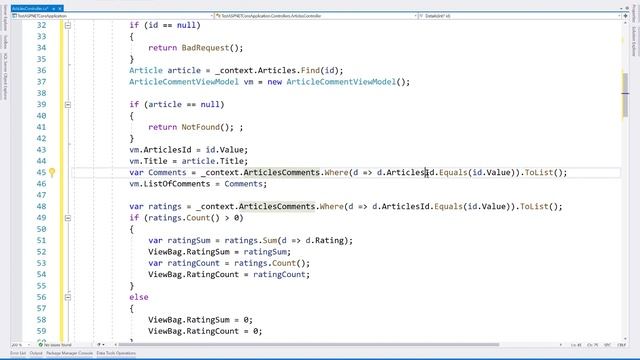The image size is (640, 360).
Task: Open the member navigation dropdown Details
Action: (520, 16)
